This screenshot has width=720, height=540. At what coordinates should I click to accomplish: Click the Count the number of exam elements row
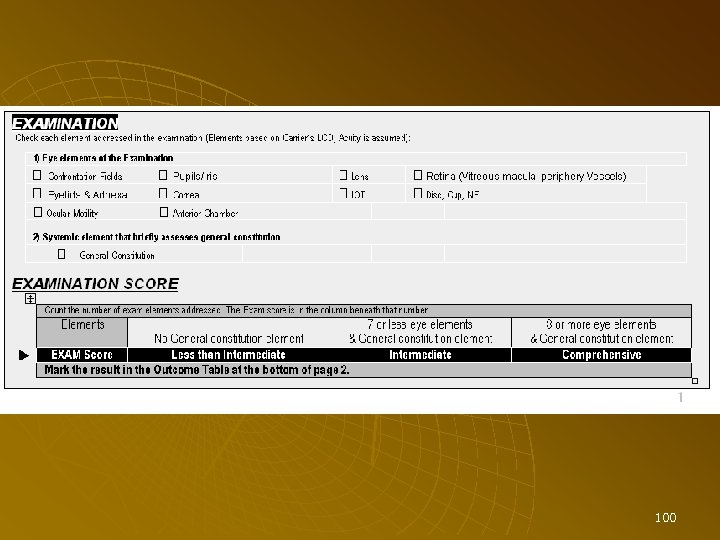point(364,310)
